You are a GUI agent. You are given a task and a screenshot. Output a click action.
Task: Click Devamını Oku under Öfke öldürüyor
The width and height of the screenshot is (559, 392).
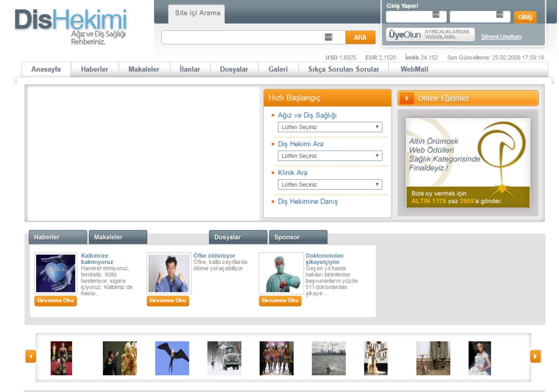(x=168, y=301)
